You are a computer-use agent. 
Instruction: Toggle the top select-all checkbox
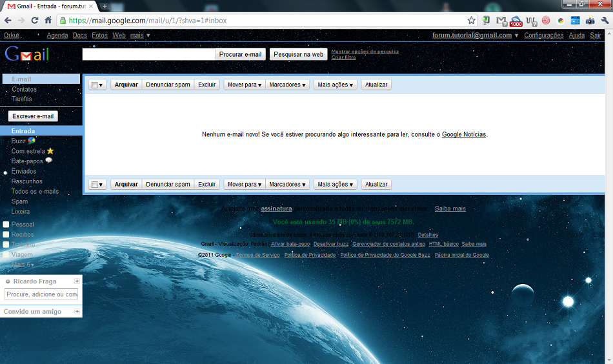[x=94, y=85]
